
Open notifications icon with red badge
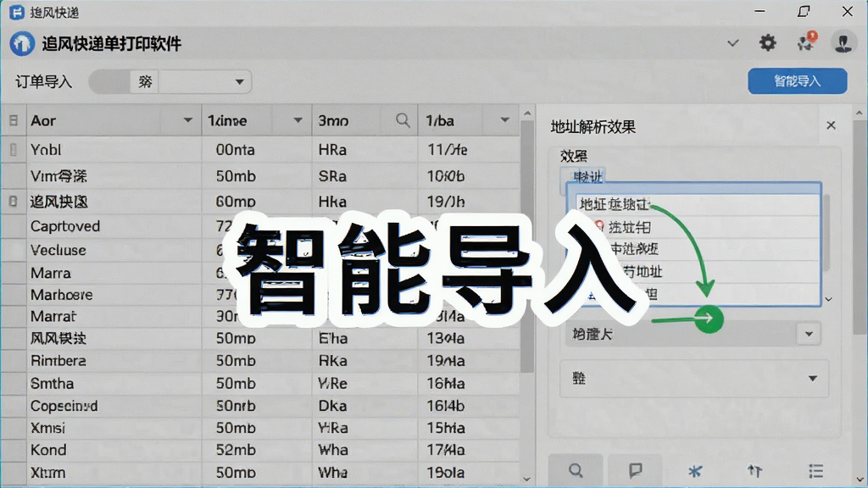[x=807, y=42]
